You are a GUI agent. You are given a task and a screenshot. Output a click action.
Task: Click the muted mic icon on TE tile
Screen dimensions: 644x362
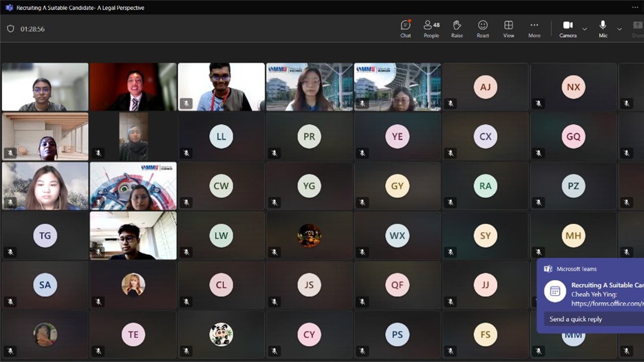point(98,350)
